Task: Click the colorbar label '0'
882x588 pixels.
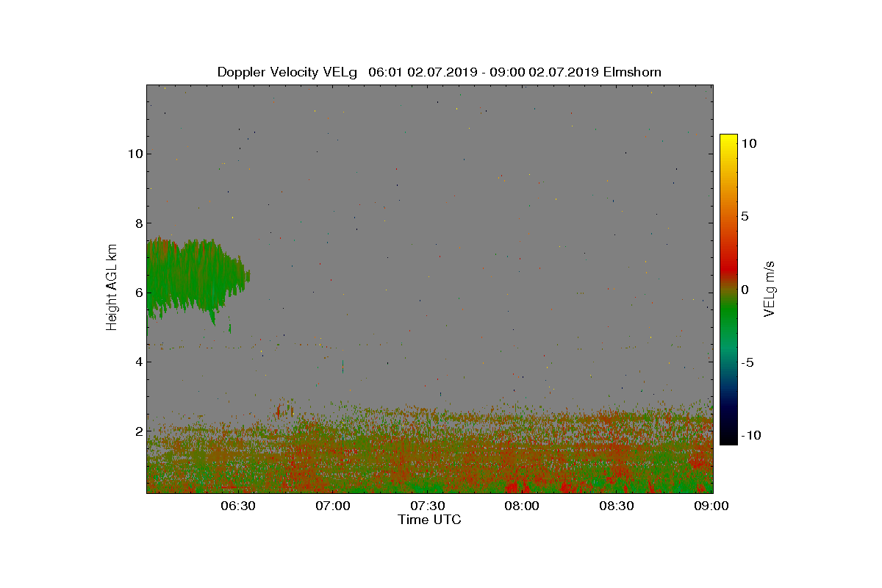Action: [x=745, y=290]
